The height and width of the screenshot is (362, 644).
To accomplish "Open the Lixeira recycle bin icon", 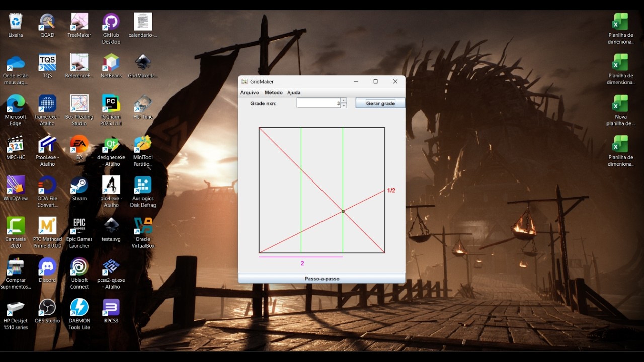I will click(x=16, y=25).
